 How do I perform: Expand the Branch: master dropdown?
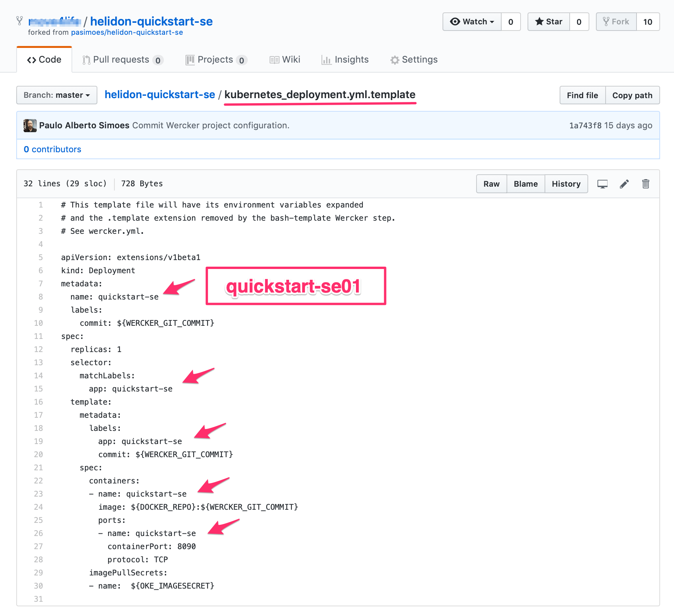(57, 95)
